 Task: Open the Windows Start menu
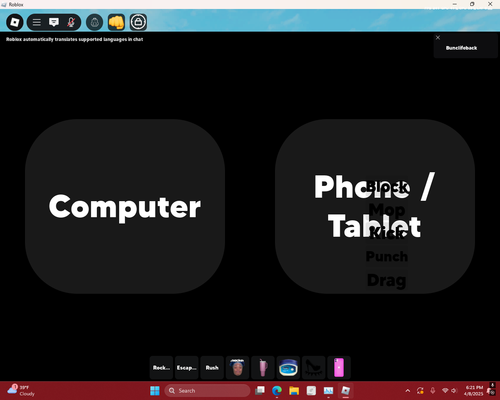pyautogui.click(x=155, y=391)
